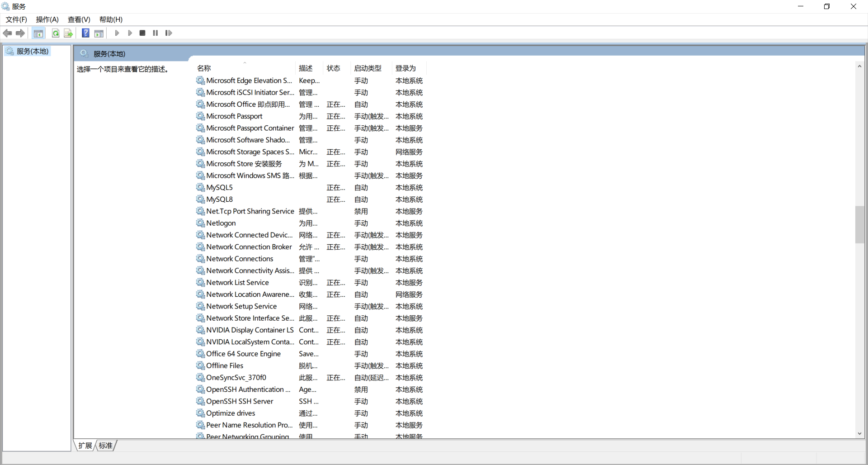Screen dimensions: 868x465
Task: Sort by the 名称 column header
Action: pos(245,68)
